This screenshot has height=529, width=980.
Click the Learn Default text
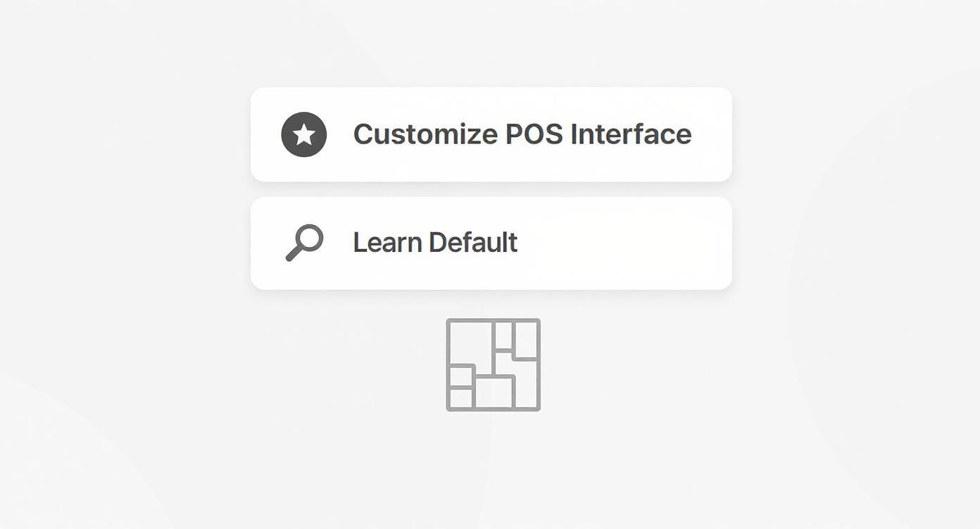click(434, 242)
